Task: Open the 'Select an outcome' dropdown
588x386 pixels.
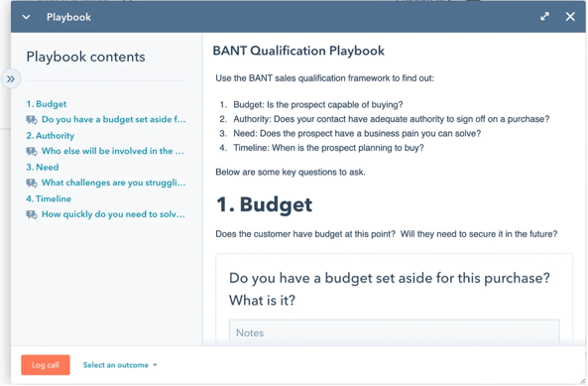Action: (x=120, y=365)
